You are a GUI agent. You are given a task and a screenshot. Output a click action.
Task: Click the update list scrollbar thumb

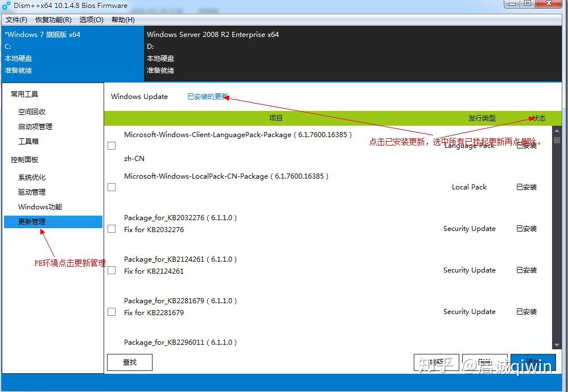[x=557, y=140]
